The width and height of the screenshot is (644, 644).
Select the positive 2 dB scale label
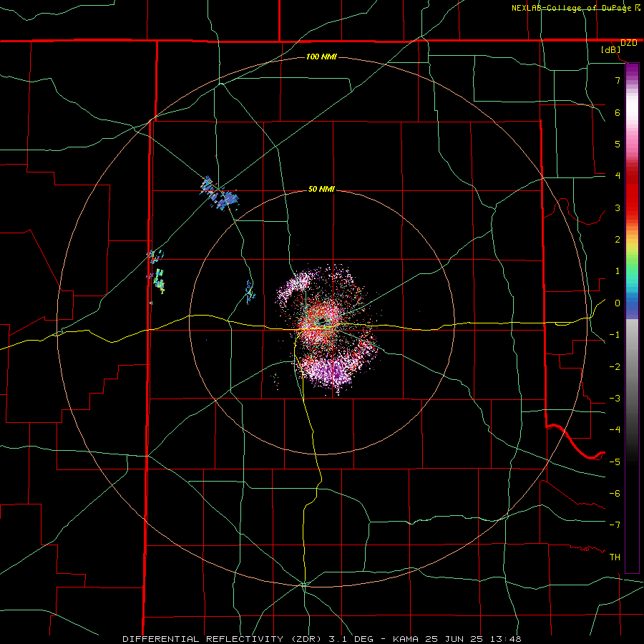point(618,240)
